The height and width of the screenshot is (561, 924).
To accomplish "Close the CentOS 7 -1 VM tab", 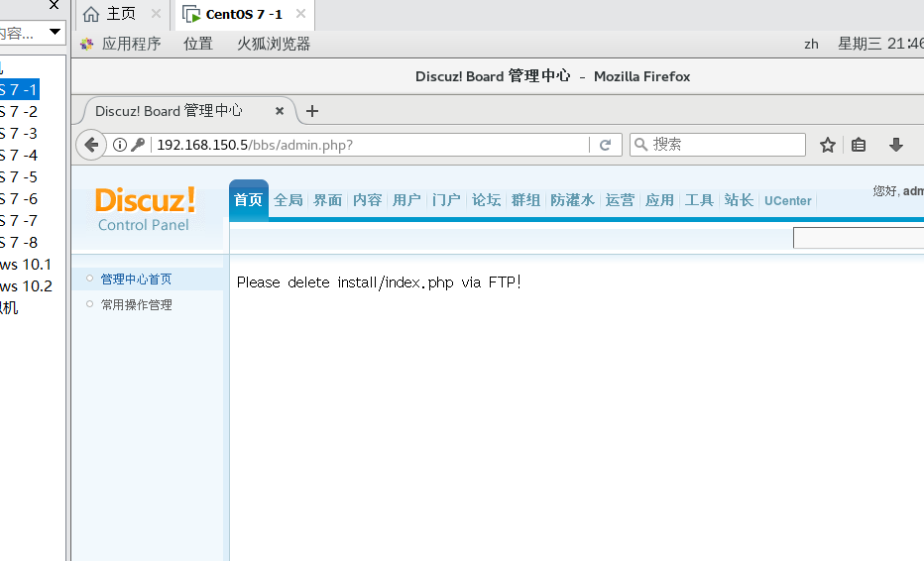I will 300,14.
